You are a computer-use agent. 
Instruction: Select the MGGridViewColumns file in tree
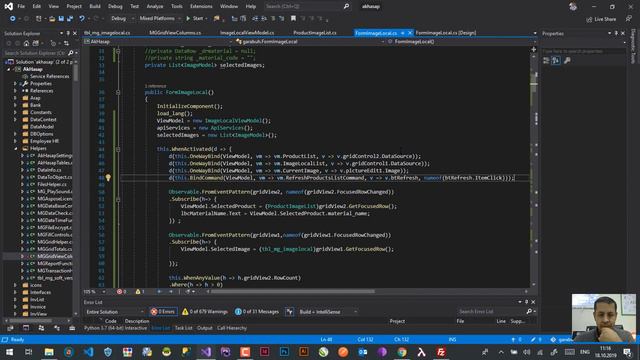pos(54,256)
